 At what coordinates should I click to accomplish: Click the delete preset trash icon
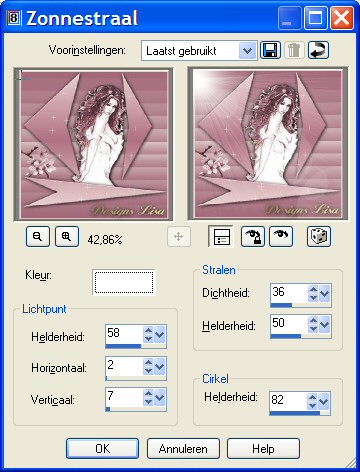[x=294, y=50]
